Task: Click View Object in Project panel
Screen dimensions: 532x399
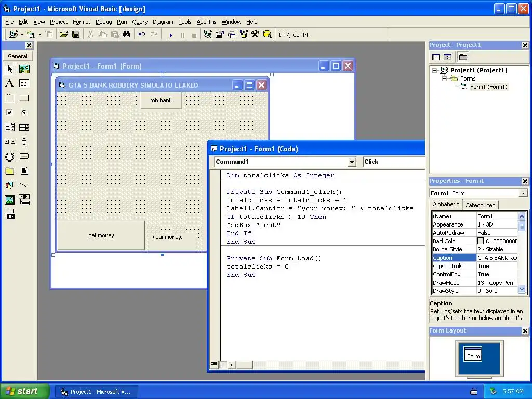Action: 447,57
